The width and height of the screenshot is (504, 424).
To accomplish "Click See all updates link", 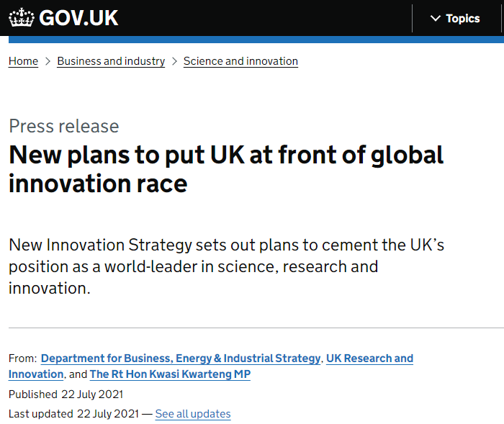I will [x=193, y=414].
